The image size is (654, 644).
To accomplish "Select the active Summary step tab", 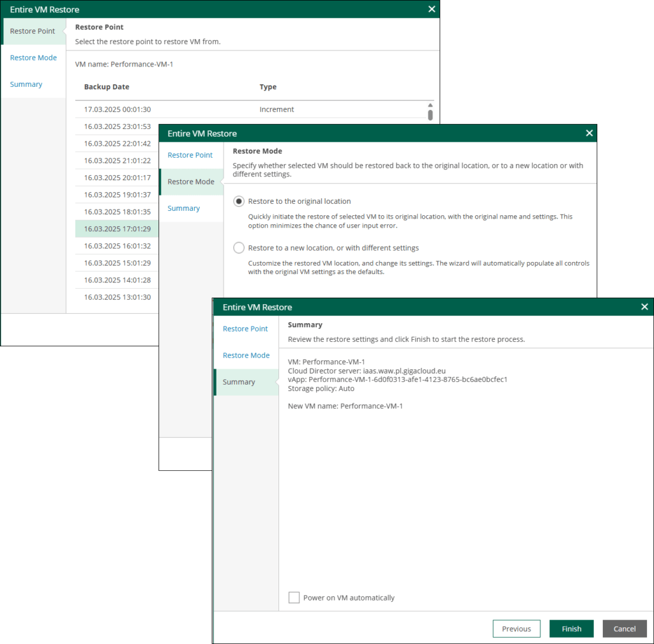I will (x=239, y=382).
